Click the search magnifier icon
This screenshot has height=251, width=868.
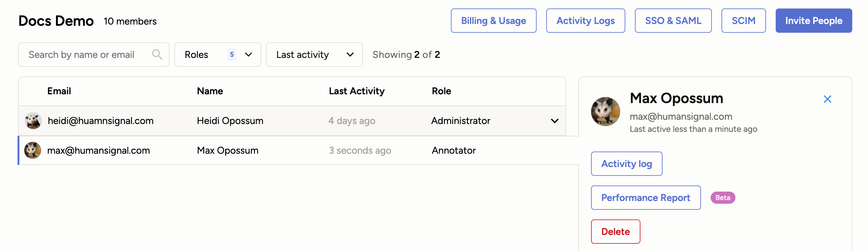(x=157, y=54)
